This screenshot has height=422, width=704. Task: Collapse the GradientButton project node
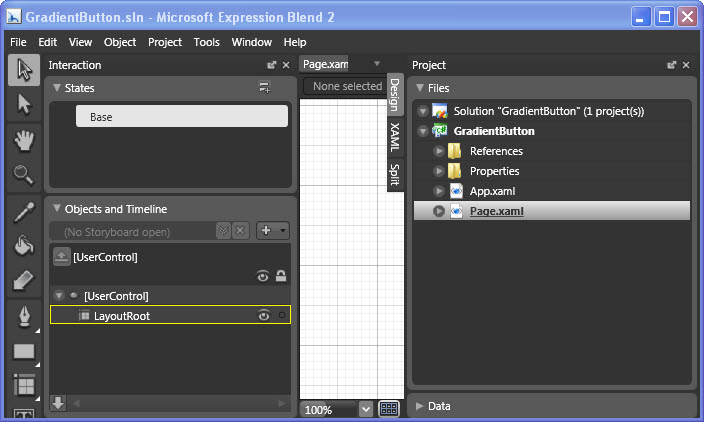[422, 131]
